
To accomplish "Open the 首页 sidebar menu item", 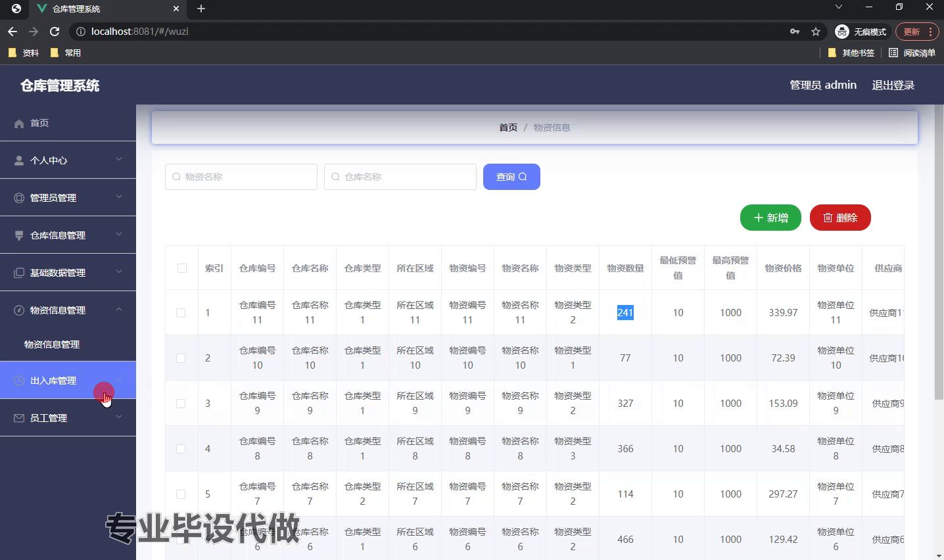I will pyautogui.click(x=68, y=124).
